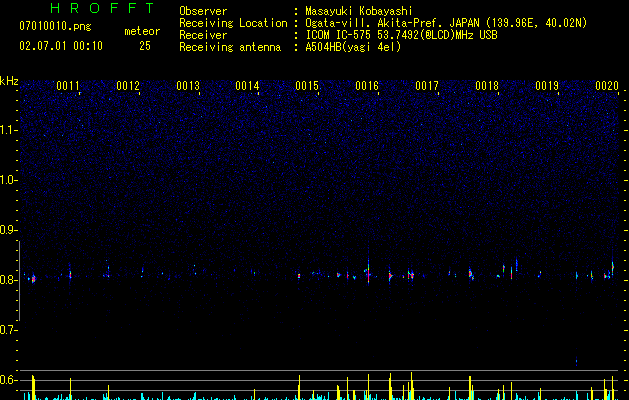
Task: Select the filename 07010010.png
Action: point(55,27)
